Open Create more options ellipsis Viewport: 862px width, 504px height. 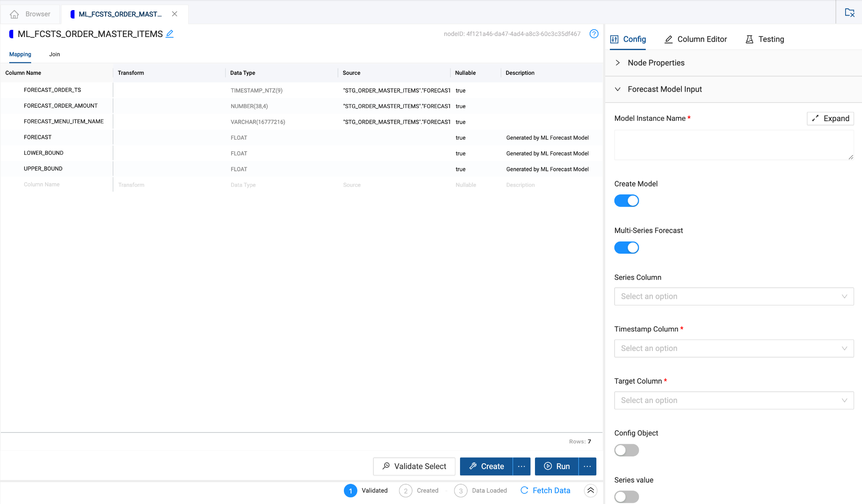(x=521, y=466)
